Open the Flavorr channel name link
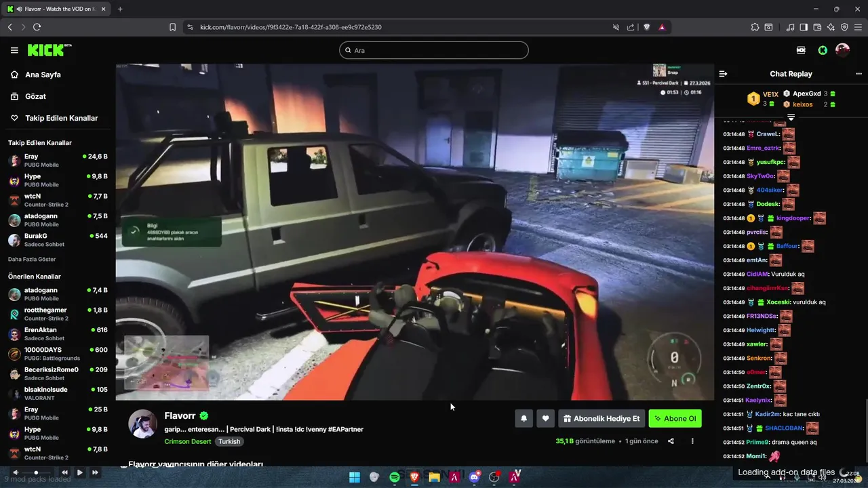 coord(180,416)
